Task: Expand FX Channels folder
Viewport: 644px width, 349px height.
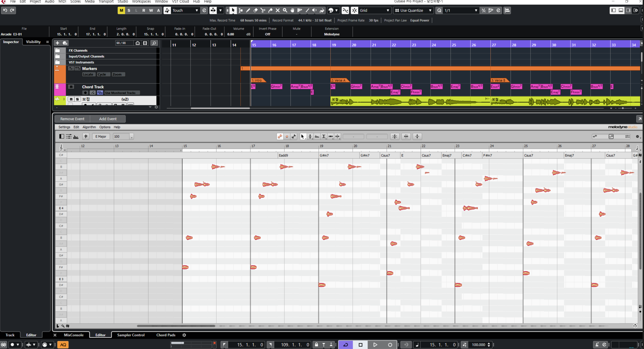Action: (x=57, y=50)
